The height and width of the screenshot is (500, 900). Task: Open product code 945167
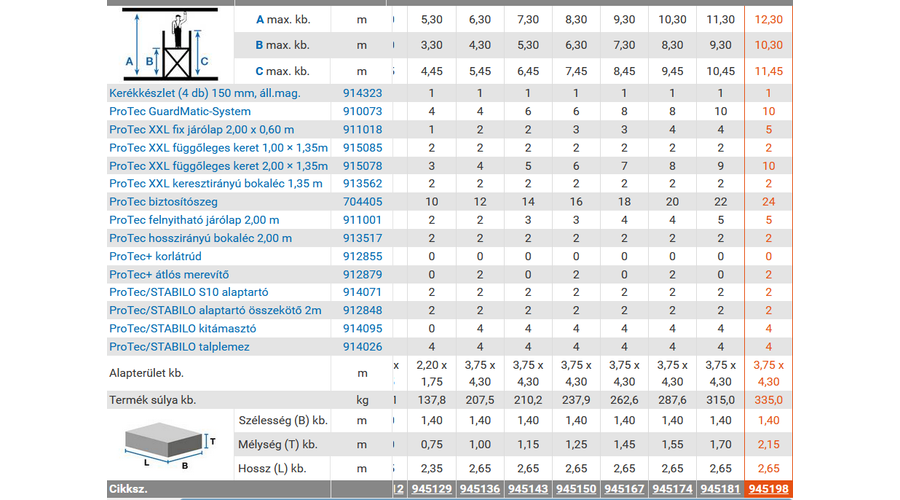[x=624, y=489]
